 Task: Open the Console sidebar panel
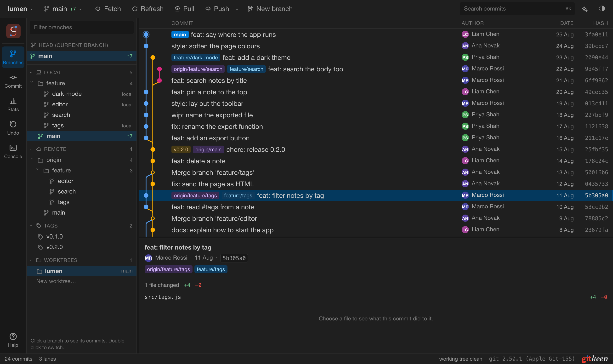(x=13, y=152)
